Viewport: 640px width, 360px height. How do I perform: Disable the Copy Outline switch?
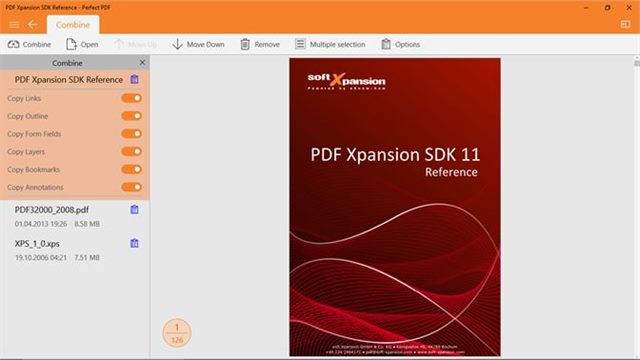pos(131,116)
